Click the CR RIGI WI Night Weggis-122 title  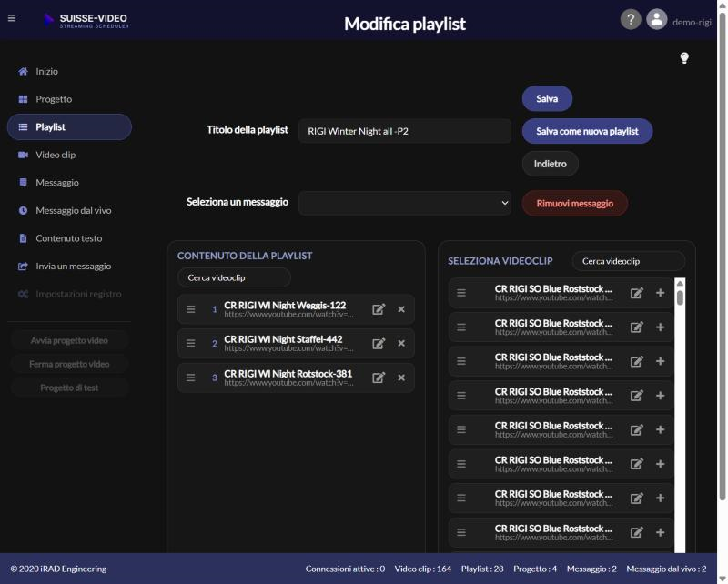pyautogui.click(x=285, y=305)
